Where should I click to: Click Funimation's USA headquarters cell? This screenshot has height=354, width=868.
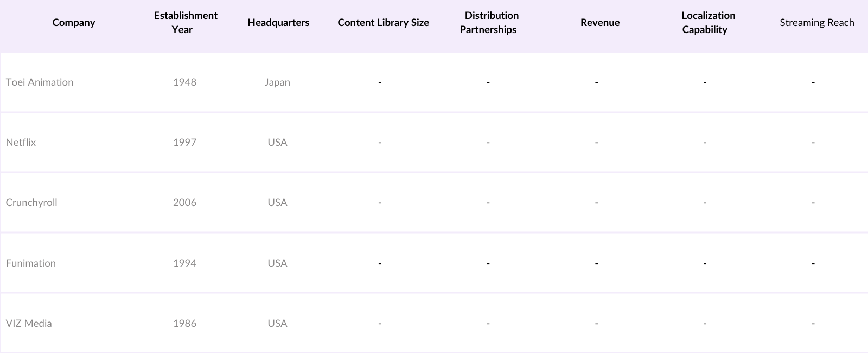pyautogui.click(x=277, y=263)
